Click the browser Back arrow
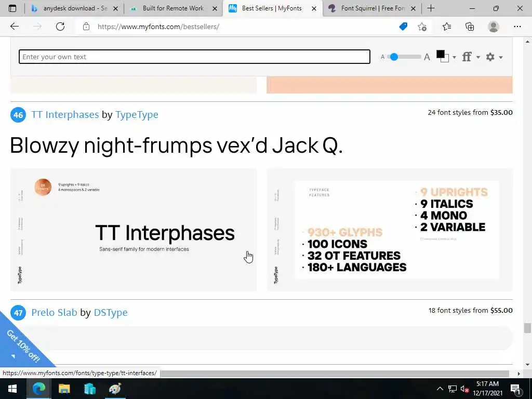The height and width of the screenshot is (399, 532). tap(14, 26)
